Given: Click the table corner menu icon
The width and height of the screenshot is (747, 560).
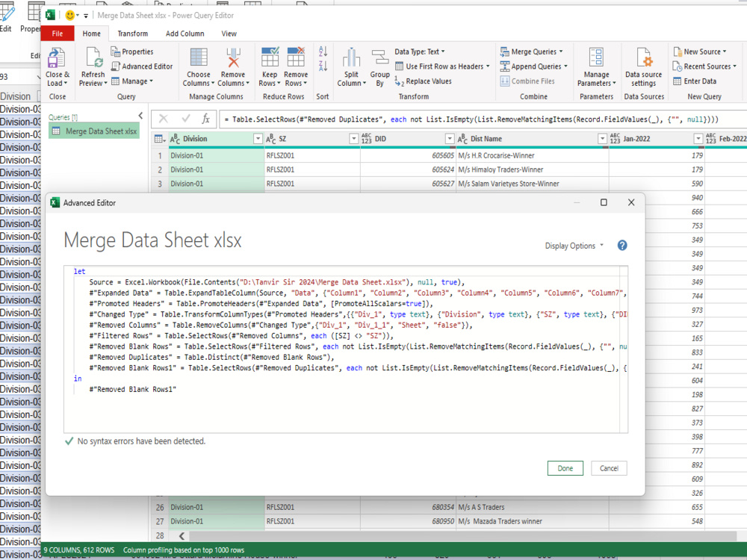Looking at the screenshot, I should pyautogui.click(x=160, y=139).
